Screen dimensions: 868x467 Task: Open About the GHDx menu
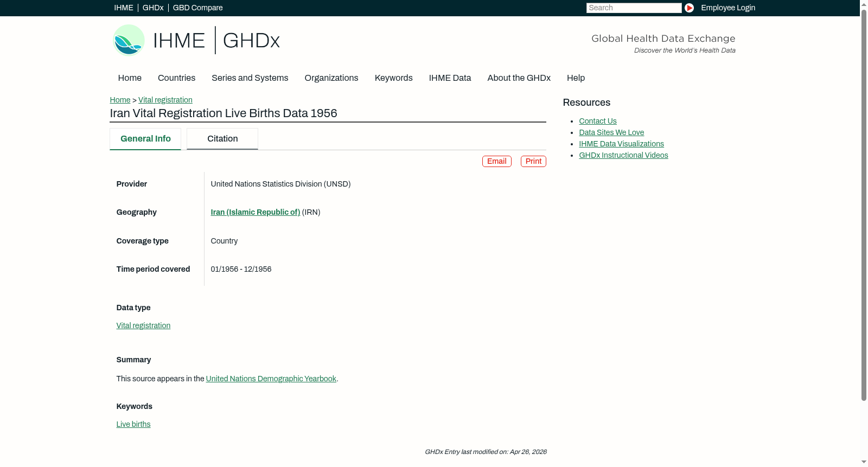point(519,78)
